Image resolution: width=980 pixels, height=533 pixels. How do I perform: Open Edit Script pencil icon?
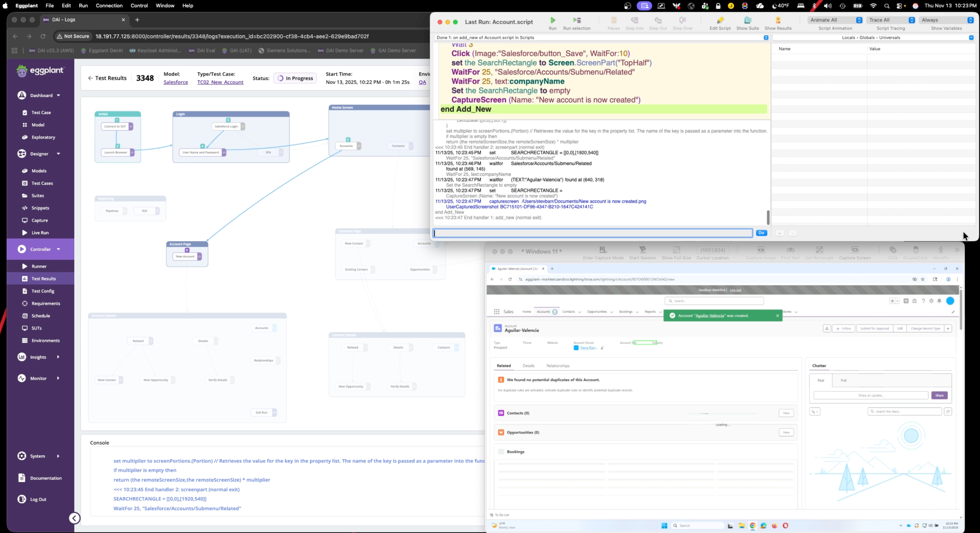tap(720, 20)
